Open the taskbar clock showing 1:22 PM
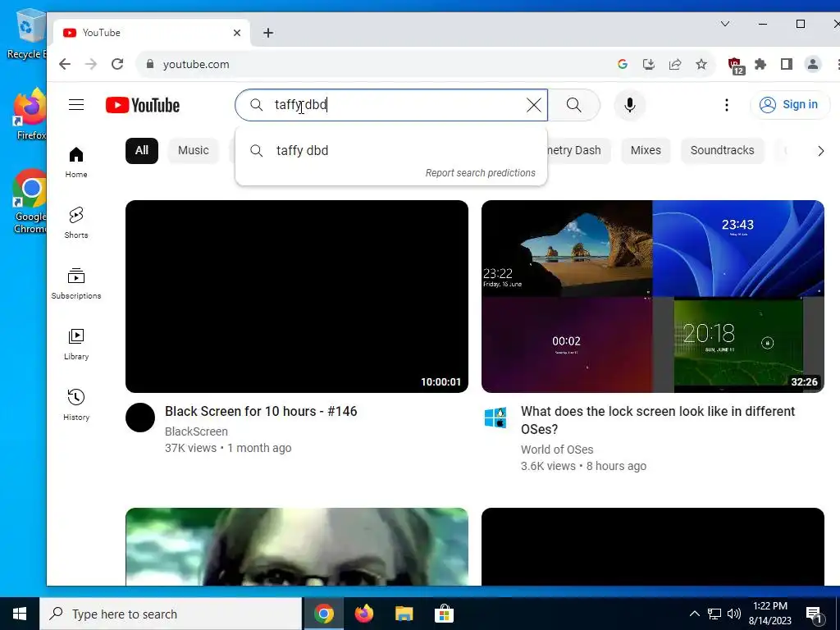This screenshot has height=630, width=840. (x=769, y=614)
